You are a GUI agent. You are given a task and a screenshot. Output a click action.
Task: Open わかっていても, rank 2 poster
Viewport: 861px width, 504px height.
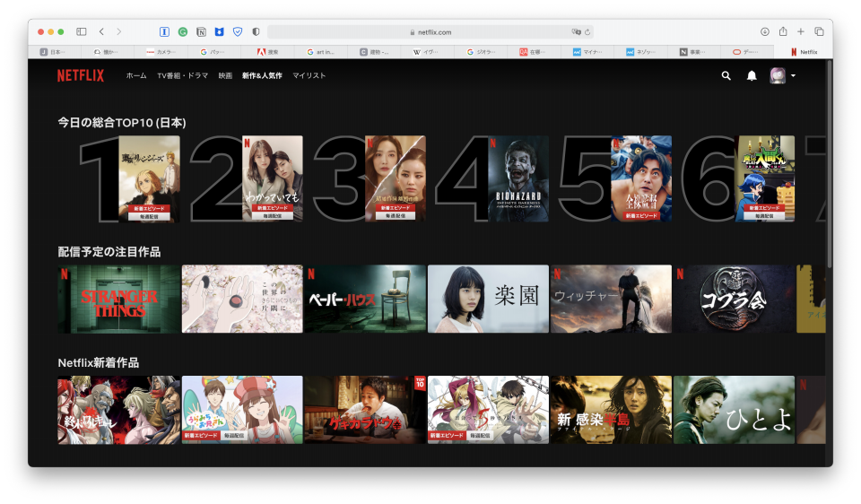(273, 179)
